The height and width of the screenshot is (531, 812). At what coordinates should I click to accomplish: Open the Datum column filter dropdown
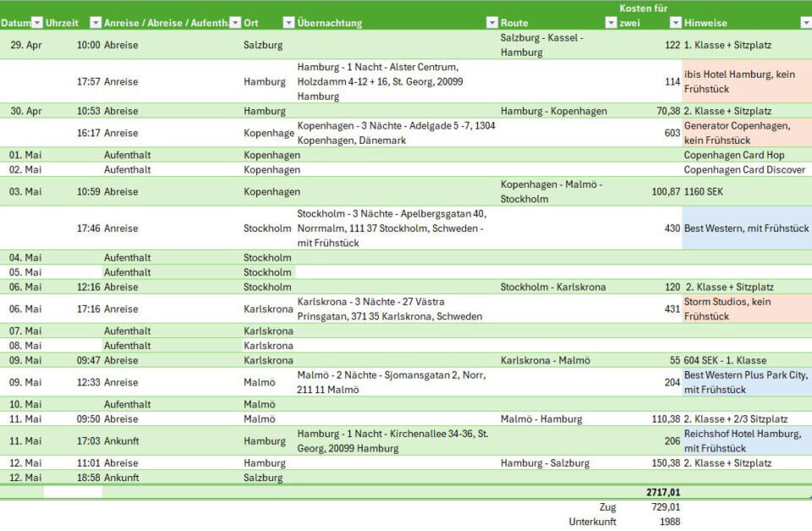[x=37, y=23]
